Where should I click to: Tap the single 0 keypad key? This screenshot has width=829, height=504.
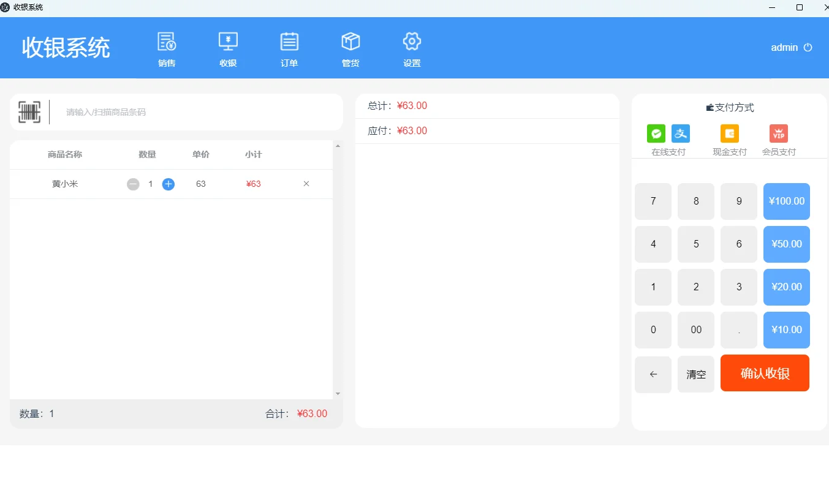point(653,330)
